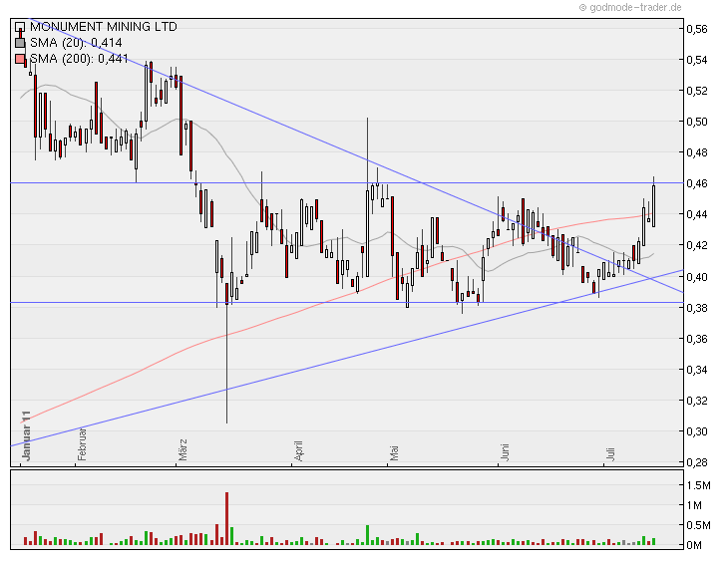728x562 pixels.
Task: Click the 0,36 price axis label
Action: [x=697, y=339]
